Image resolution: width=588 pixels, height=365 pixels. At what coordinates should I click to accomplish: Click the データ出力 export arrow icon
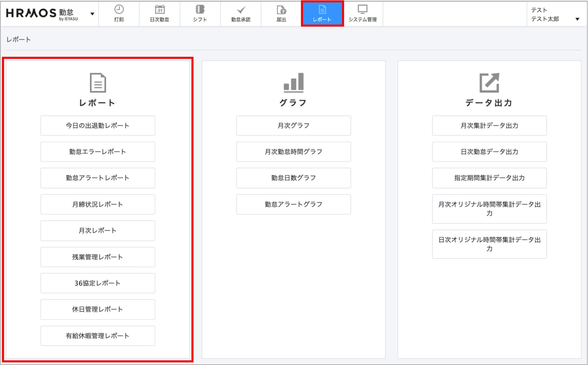click(489, 83)
